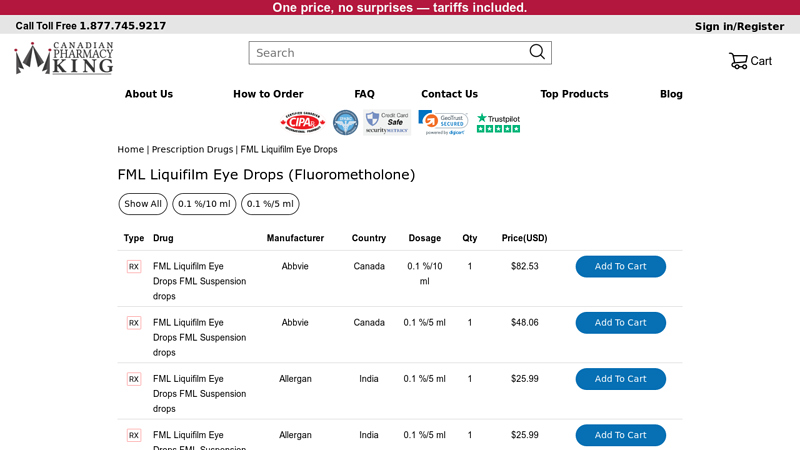The image size is (800, 450).
Task: Open the Contact Us page
Action: point(449,94)
